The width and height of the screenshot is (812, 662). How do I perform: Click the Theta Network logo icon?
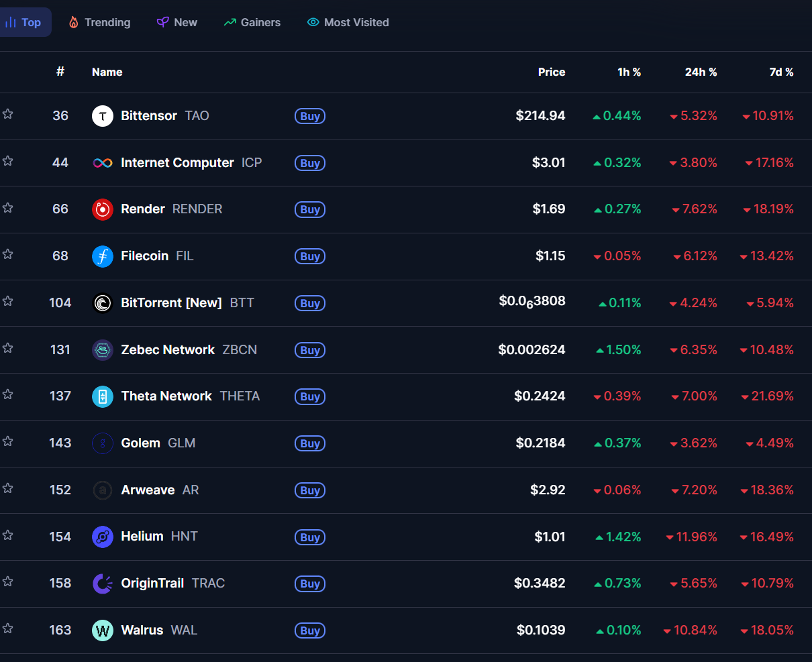(102, 396)
